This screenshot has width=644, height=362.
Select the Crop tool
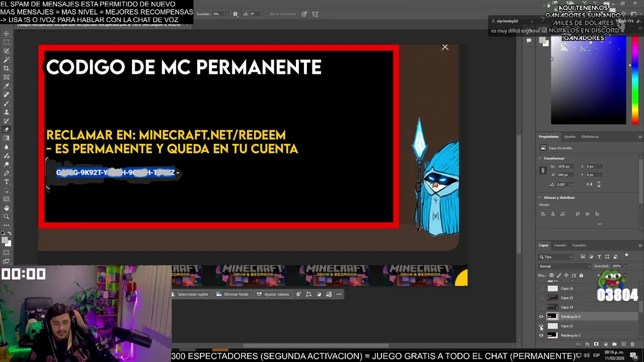click(x=7, y=68)
